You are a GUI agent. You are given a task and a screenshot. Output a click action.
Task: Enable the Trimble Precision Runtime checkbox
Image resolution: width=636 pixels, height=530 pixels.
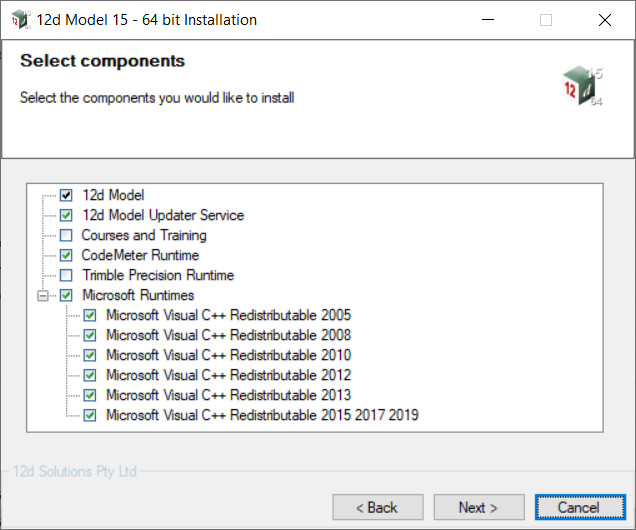(66, 275)
